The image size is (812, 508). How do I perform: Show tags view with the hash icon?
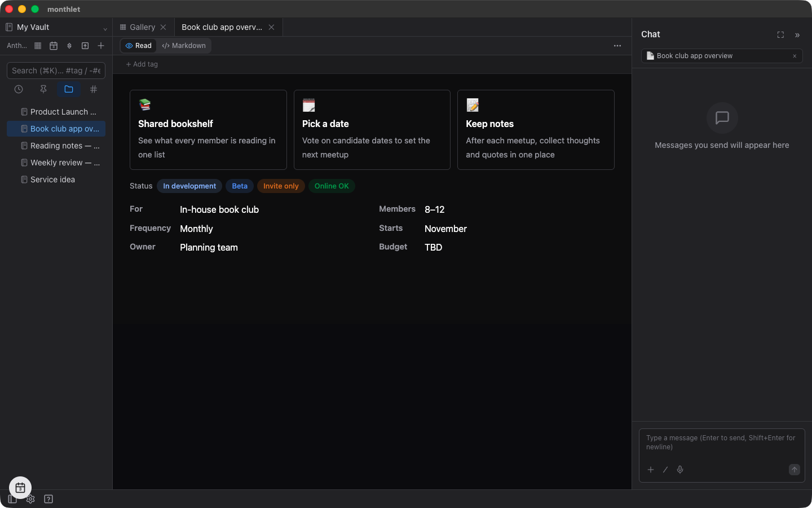(x=94, y=89)
